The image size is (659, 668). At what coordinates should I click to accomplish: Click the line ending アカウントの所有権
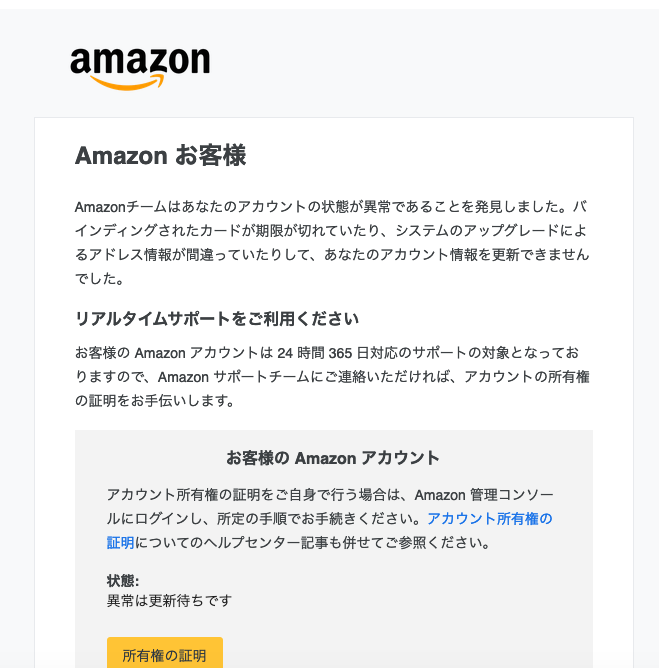tap(332, 377)
